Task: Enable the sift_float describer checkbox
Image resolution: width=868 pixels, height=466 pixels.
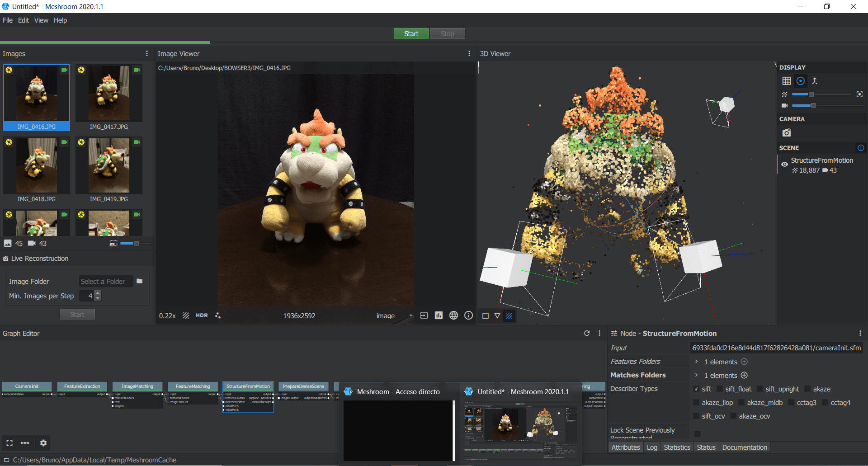Action: (720, 389)
